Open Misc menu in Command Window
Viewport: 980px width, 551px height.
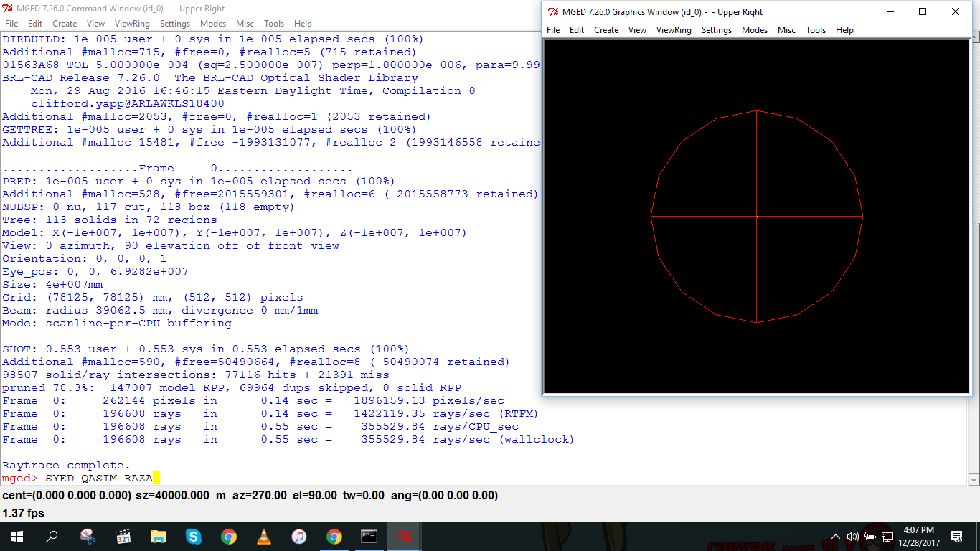point(245,24)
